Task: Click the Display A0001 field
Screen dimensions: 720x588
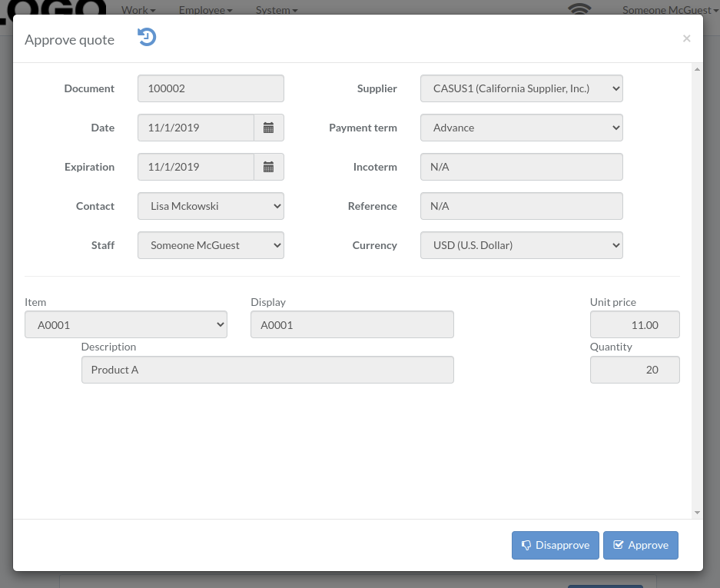Action: tap(352, 324)
